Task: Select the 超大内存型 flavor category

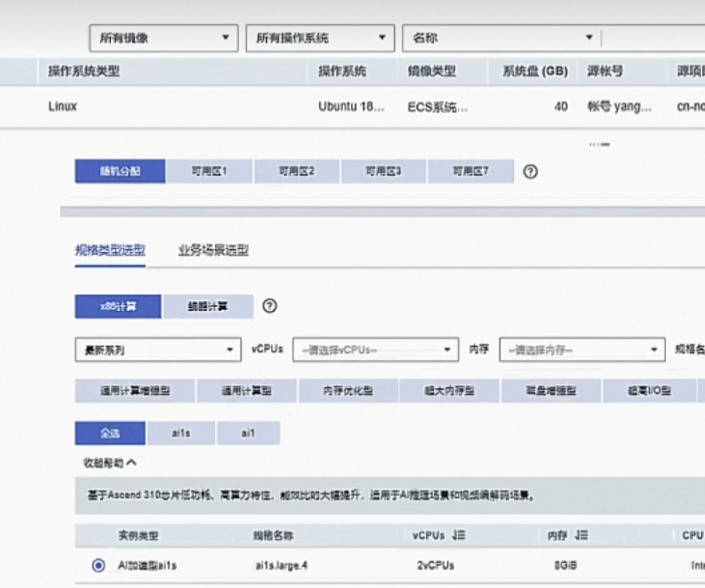Action: click(449, 391)
